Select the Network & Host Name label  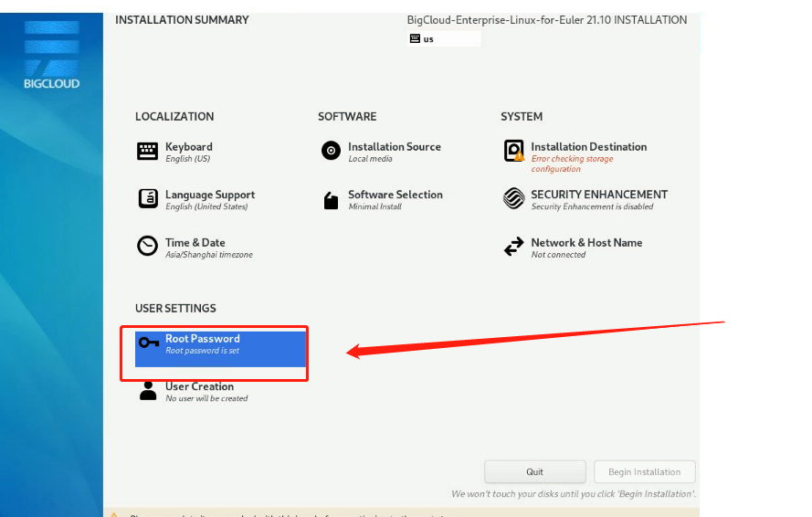(586, 242)
